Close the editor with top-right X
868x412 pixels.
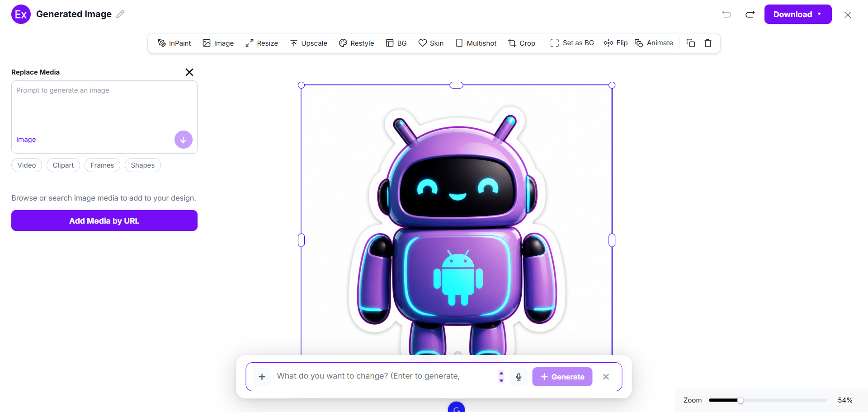point(848,15)
